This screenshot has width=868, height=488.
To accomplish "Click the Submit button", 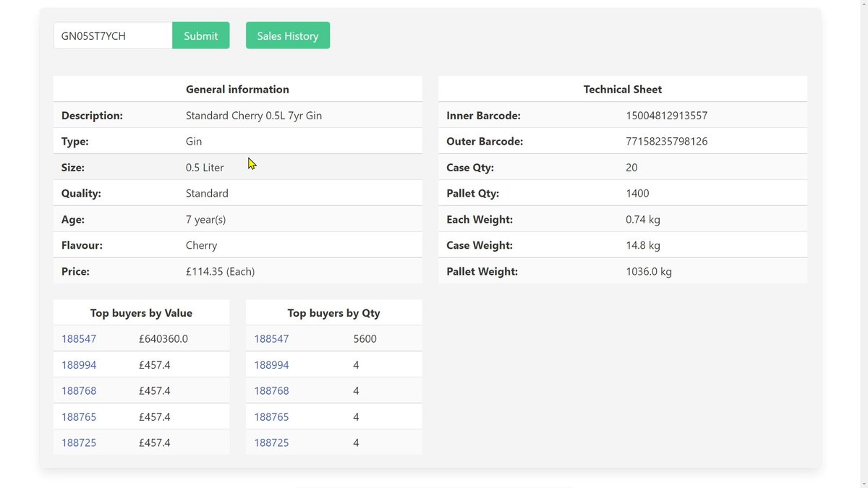I will pyautogui.click(x=200, y=35).
